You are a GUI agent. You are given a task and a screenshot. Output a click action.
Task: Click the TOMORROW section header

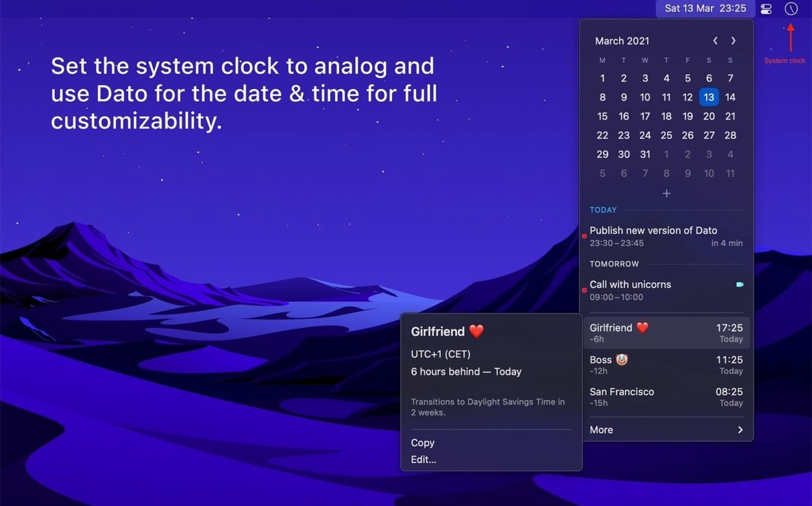point(614,264)
